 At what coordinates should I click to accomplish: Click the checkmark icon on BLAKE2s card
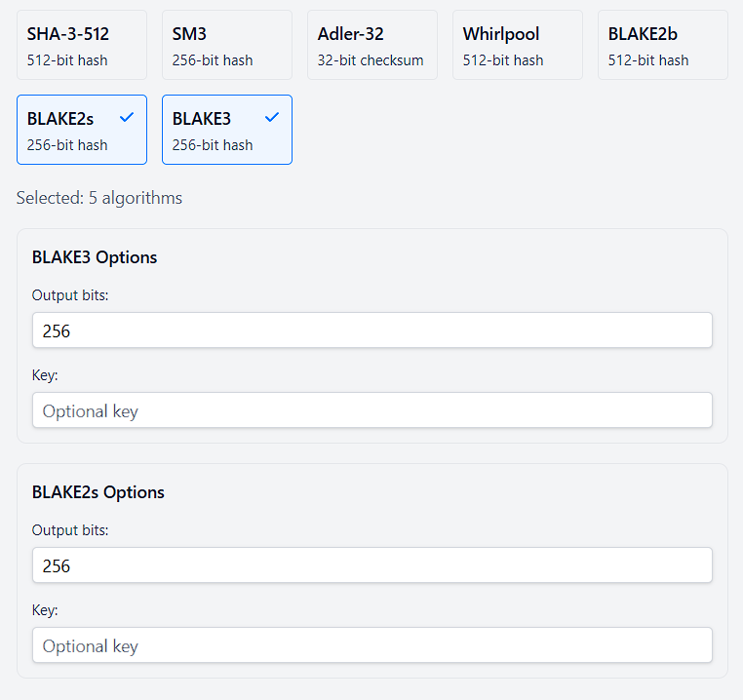pyautogui.click(x=127, y=117)
